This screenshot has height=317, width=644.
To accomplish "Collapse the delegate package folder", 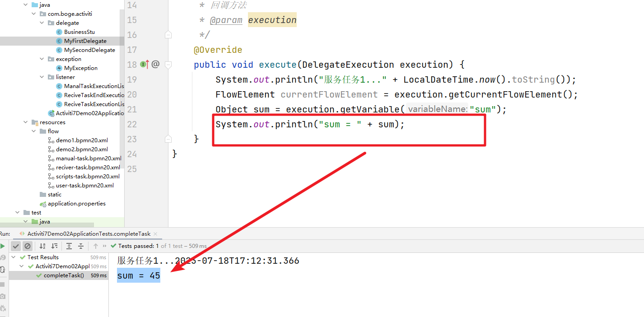I will click(42, 23).
